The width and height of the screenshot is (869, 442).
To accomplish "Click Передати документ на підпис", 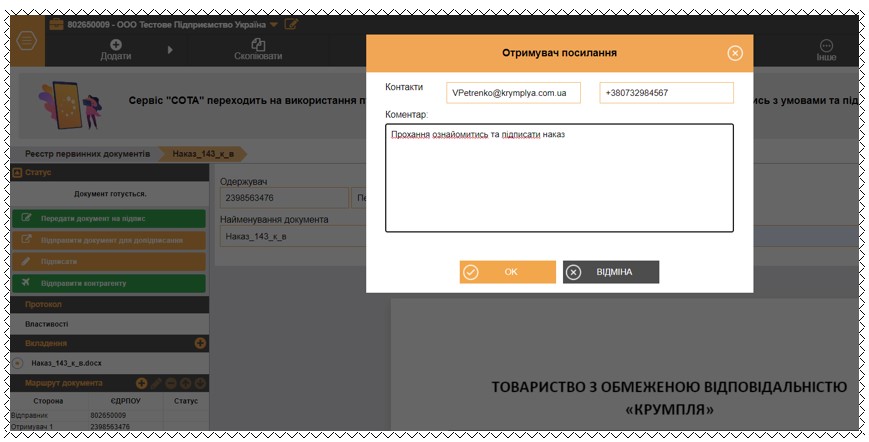I will tap(109, 219).
